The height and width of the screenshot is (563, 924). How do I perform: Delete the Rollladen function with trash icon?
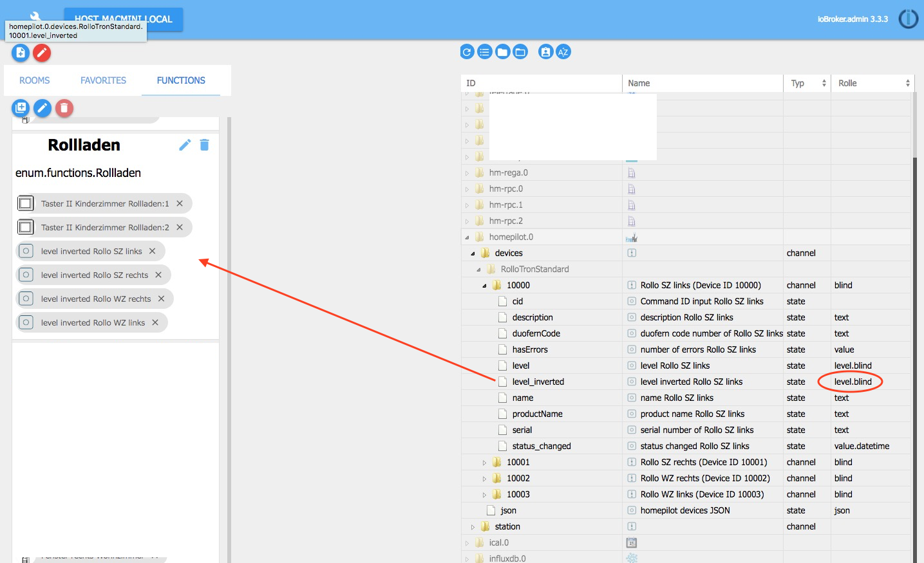point(205,145)
